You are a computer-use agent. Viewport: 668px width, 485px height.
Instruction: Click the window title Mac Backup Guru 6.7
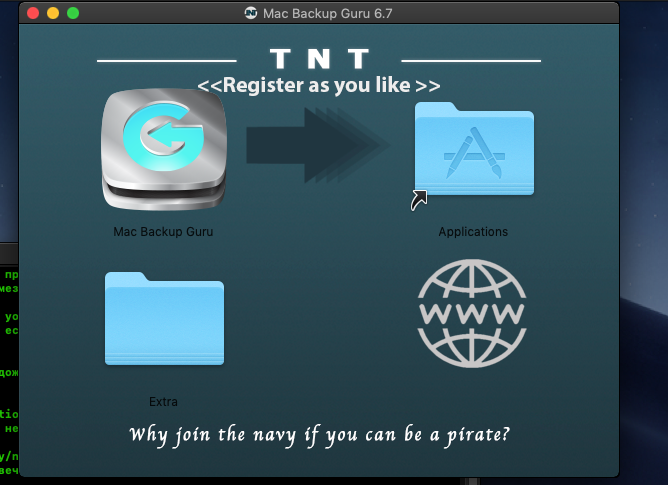(327, 13)
